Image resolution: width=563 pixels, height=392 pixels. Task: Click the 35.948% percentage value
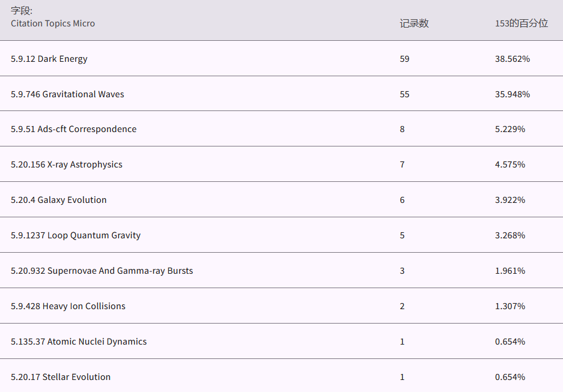(x=512, y=94)
